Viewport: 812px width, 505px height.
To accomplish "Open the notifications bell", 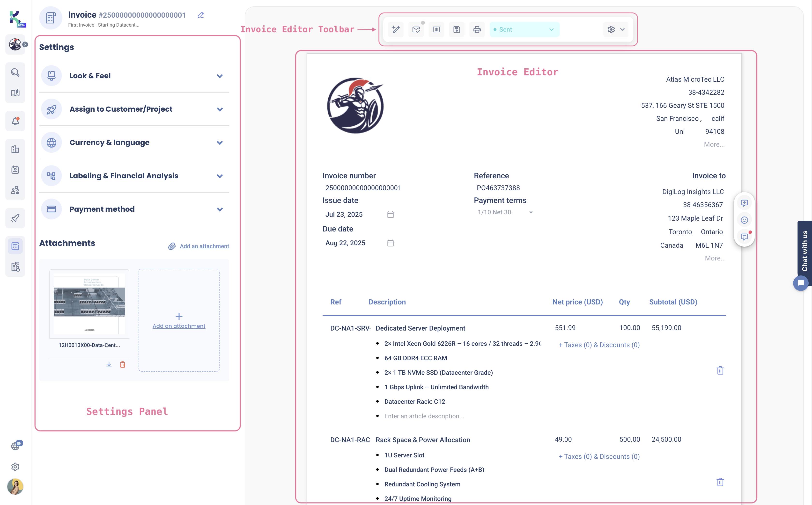I will [x=15, y=121].
